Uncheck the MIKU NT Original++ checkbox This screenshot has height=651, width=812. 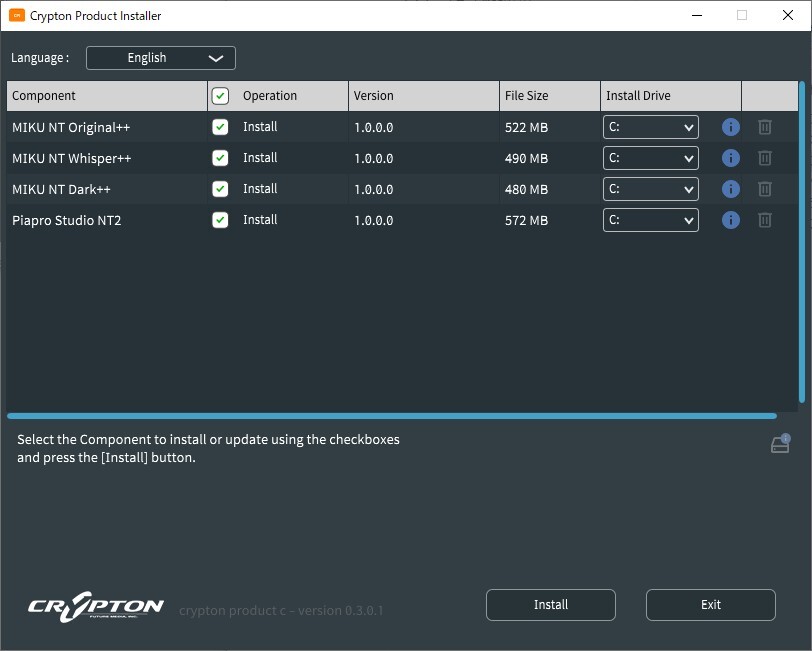(220, 127)
